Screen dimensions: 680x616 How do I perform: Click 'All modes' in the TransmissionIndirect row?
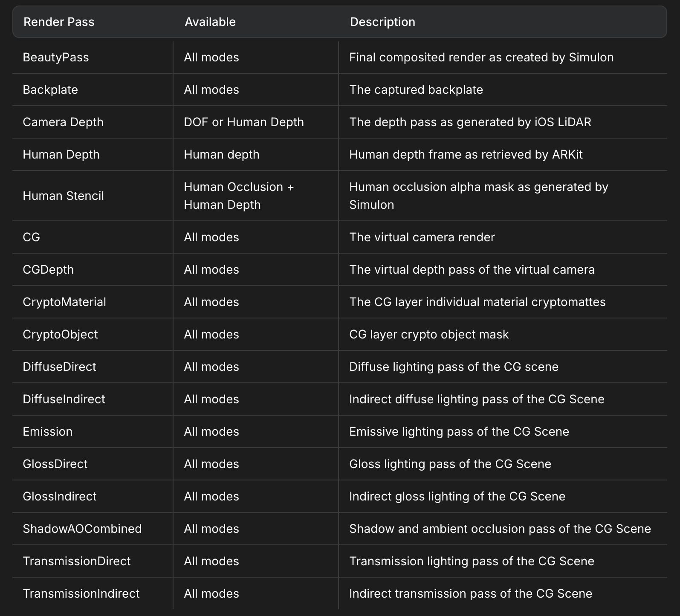(211, 594)
